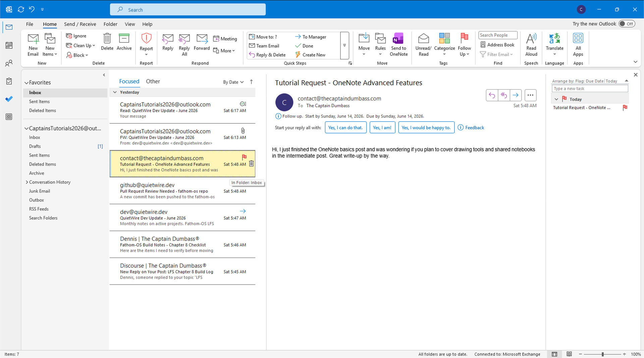The height and width of the screenshot is (358, 644).
Task: Open the Categorize color menu
Action: click(444, 45)
